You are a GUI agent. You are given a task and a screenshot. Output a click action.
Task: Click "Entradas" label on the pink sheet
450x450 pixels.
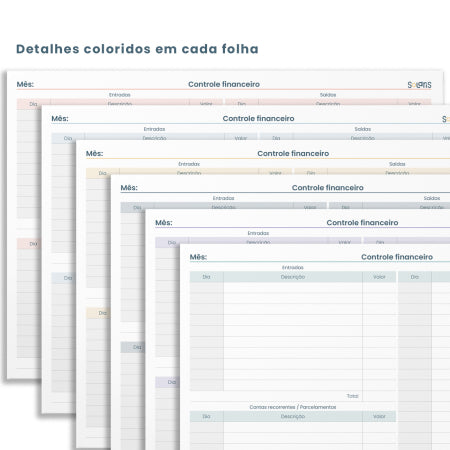(120, 95)
